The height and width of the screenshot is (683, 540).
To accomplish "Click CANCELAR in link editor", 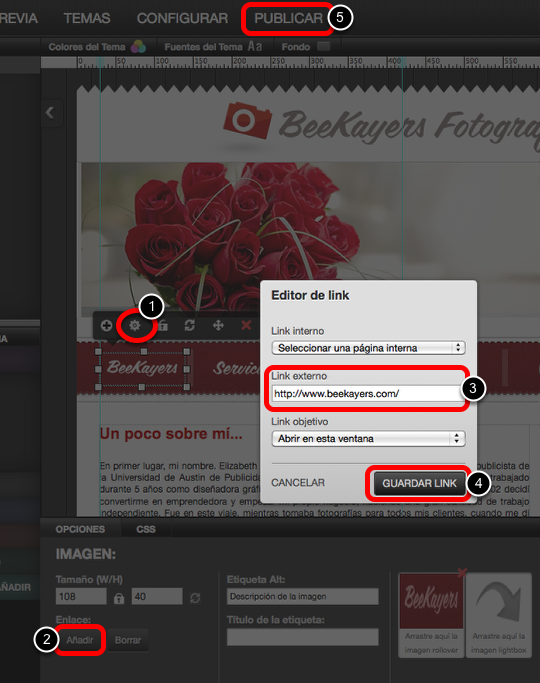I will point(298,483).
